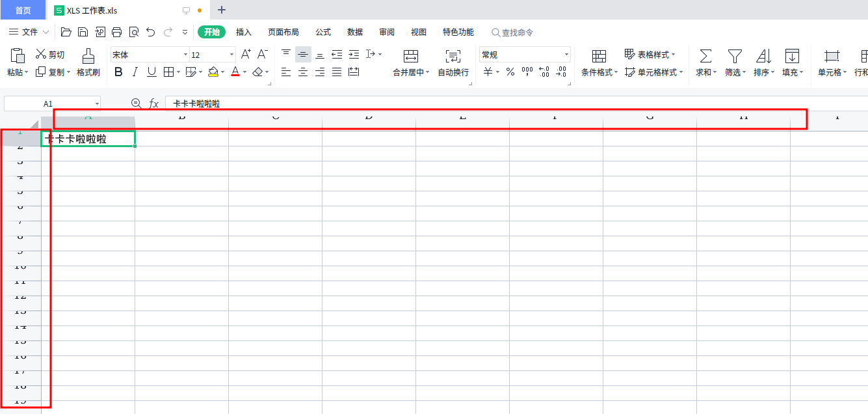Toggle bold formatting
Viewport: 868px width, 414px height.
click(x=118, y=72)
